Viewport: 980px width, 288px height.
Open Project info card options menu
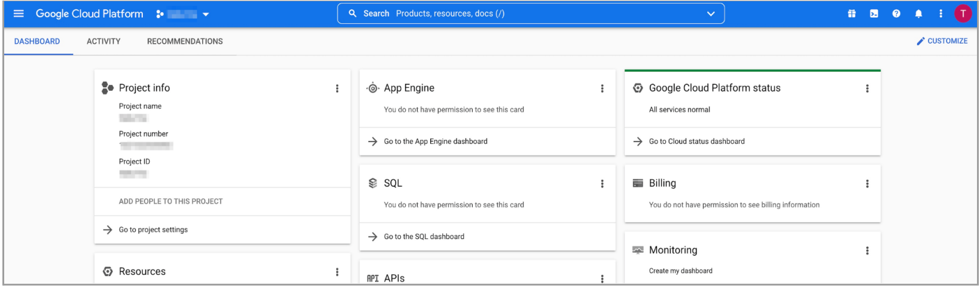[x=337, y=88]
